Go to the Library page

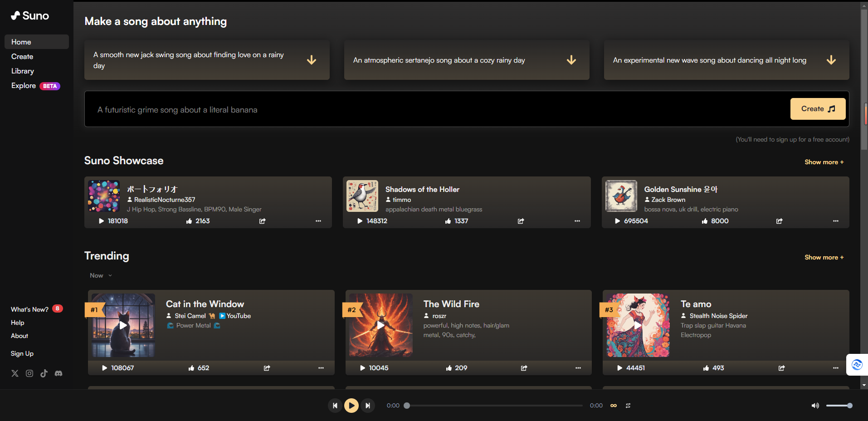(x=23, y=71)
